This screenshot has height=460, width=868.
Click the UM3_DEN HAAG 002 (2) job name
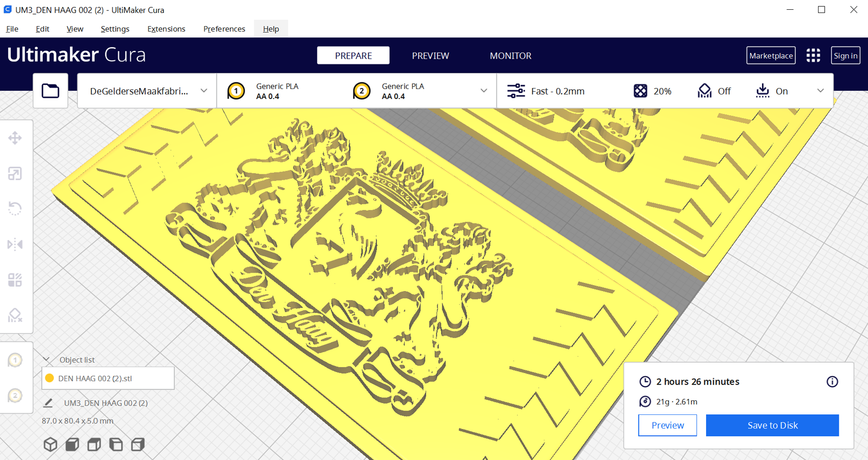(x=106, y=403)
